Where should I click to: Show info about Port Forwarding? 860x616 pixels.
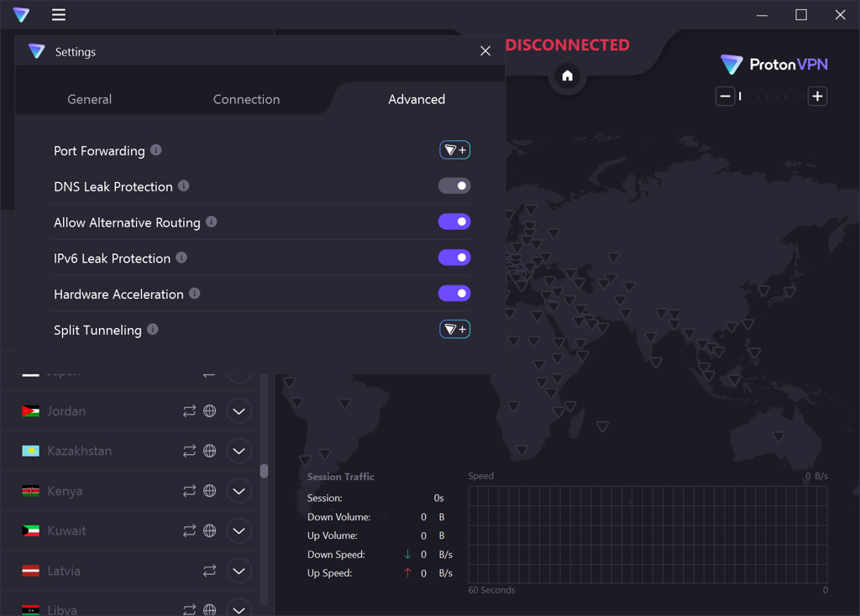(x=155, y=150)
